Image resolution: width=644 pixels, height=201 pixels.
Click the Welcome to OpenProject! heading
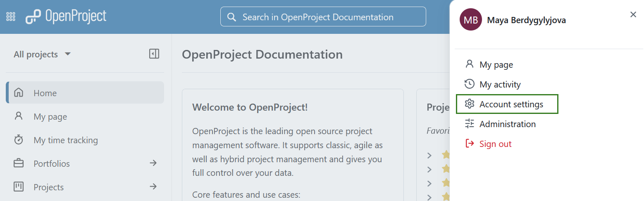click(x=250, y=107)
